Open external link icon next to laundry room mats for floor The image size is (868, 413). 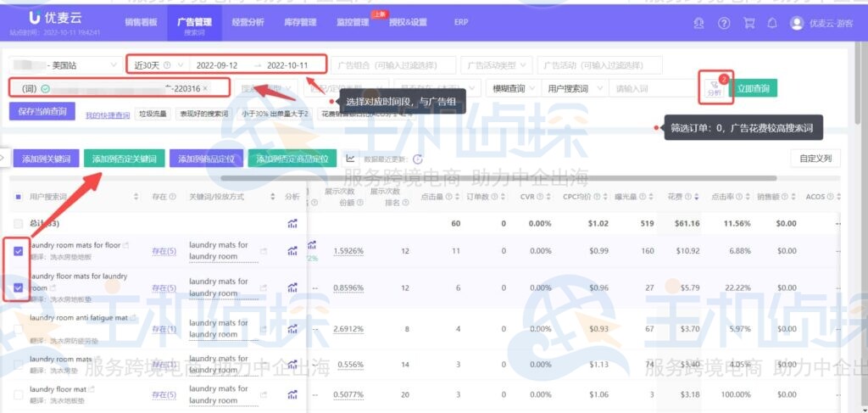tap(125, 245)
